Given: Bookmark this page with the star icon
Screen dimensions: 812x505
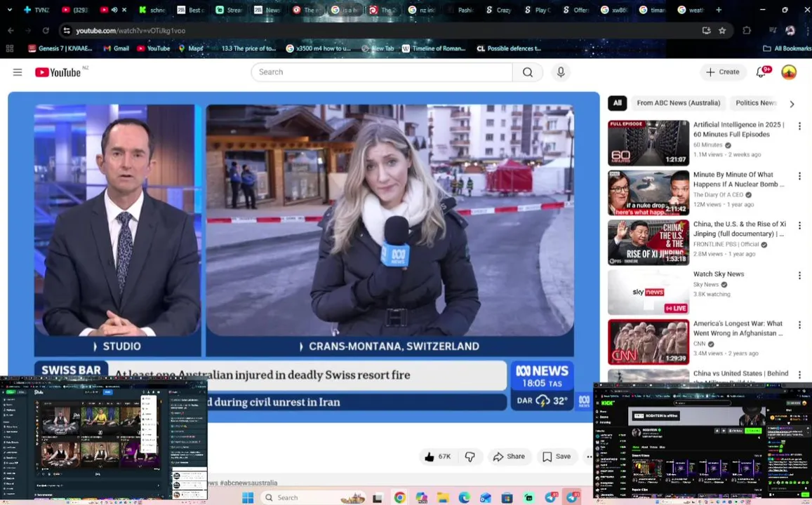Looking at the screenshot, I should (x=722, y=31).
